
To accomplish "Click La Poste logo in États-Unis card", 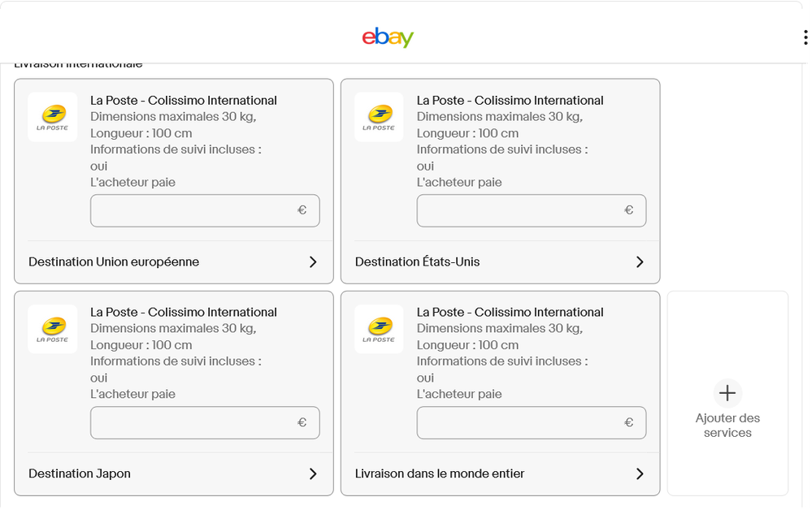I will click(x=379, y=118).
